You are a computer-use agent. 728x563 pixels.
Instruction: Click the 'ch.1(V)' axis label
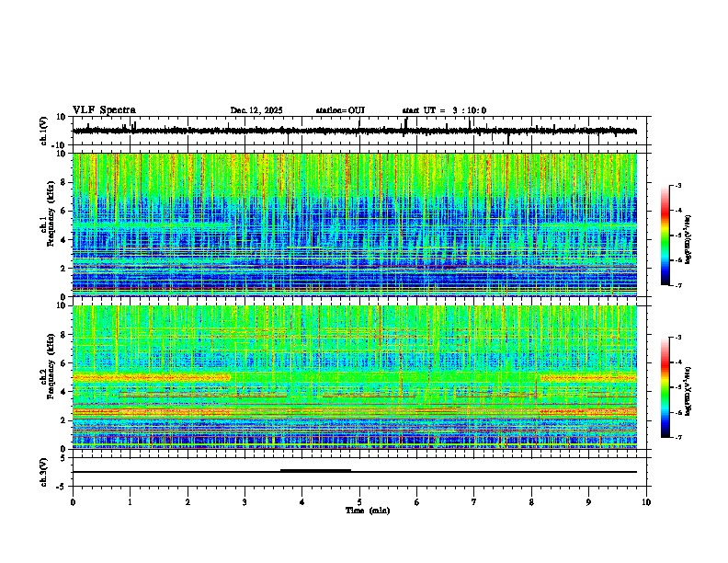tap(44, 131)
